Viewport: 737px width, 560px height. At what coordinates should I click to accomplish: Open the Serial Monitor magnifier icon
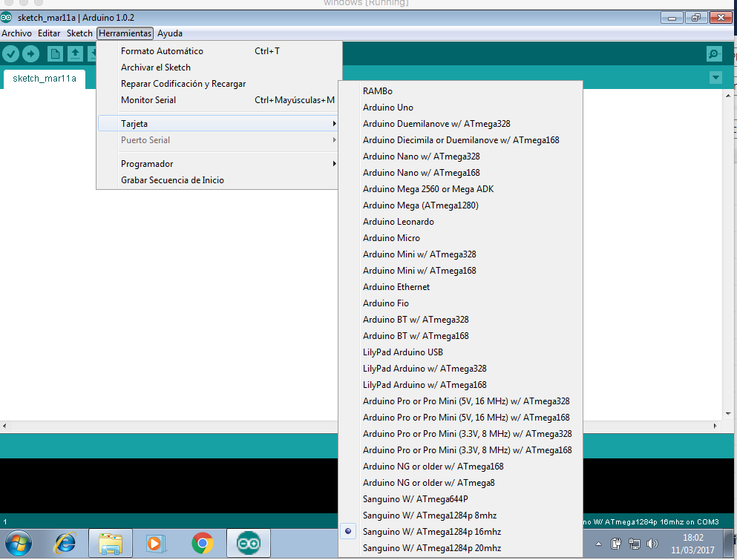tap(714, 54)
